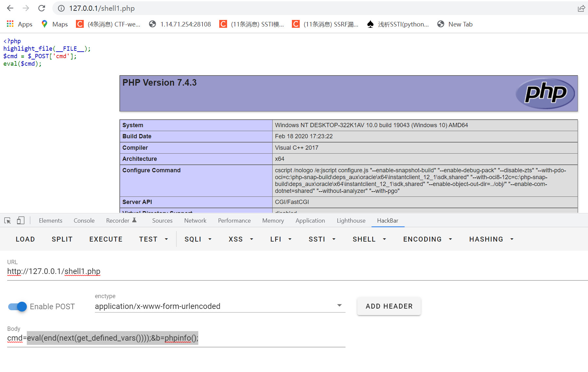Click the ADD HEADER button
588x372 pixels.
389,306
